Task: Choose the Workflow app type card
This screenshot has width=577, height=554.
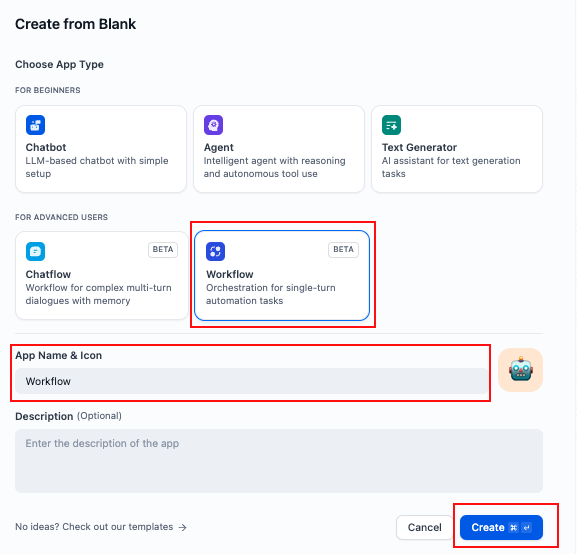Action: (x=282, y=275)
